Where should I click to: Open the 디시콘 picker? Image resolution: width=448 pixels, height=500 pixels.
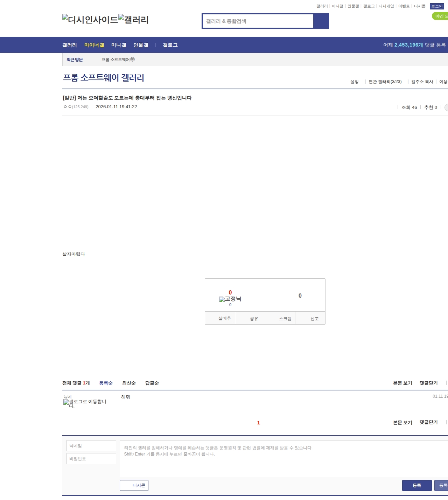tap(134, 485)
